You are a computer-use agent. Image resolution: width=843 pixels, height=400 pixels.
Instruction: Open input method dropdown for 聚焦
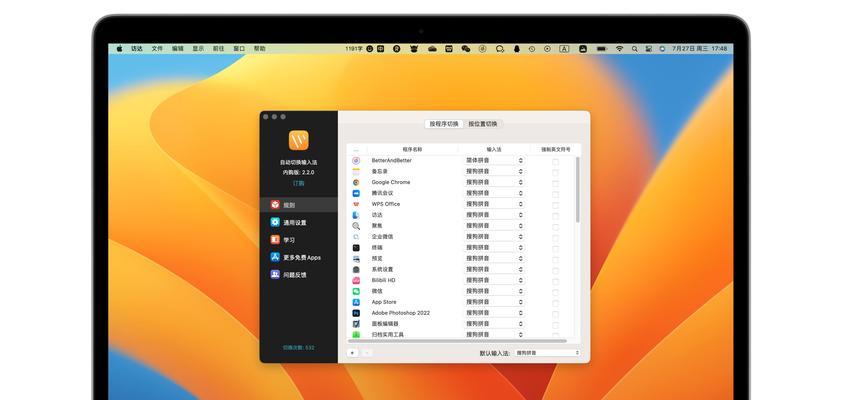coord(494,226)
